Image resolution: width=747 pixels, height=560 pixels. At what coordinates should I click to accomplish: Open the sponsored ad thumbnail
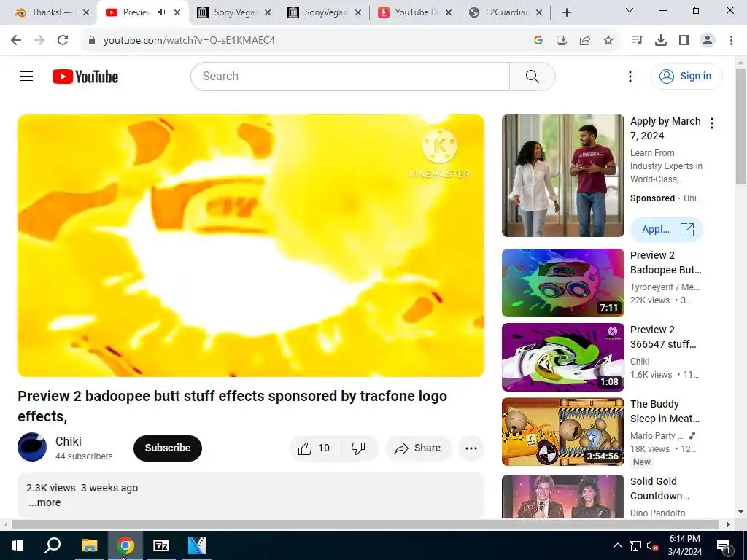point(562,175)
